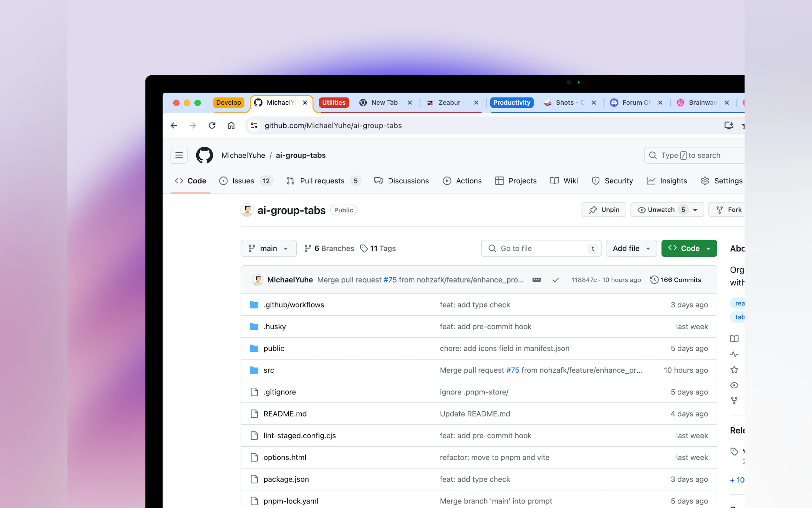Image resolution: width=812 pixels, height=508 pixels.
Task: Go back with the browser back arrow
Action: tap(174, 125)
